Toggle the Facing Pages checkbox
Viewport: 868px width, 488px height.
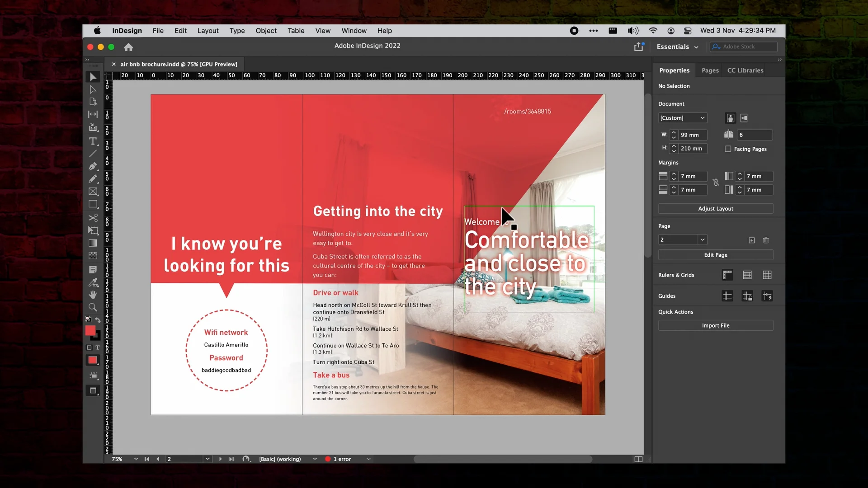point(728,149)
